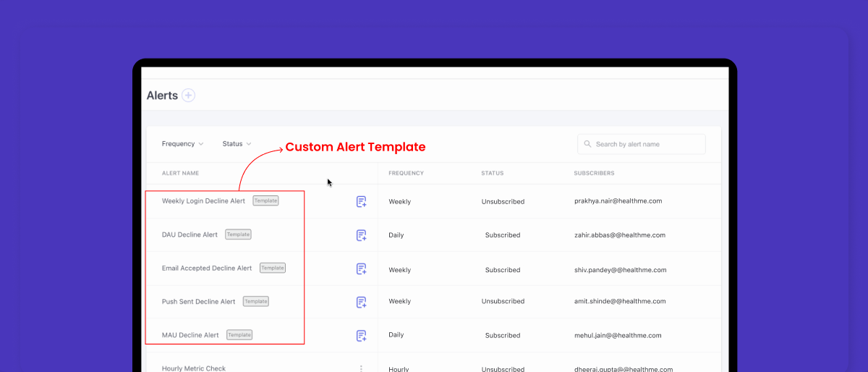Click the add alert plus icon
Viewport: 868px width, 372px height.
[188, 96]
